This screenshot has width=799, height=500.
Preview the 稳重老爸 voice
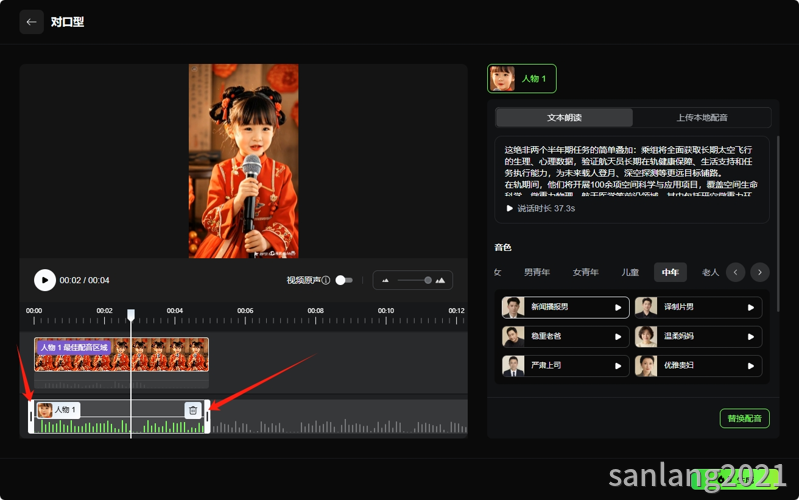[618, 336]
